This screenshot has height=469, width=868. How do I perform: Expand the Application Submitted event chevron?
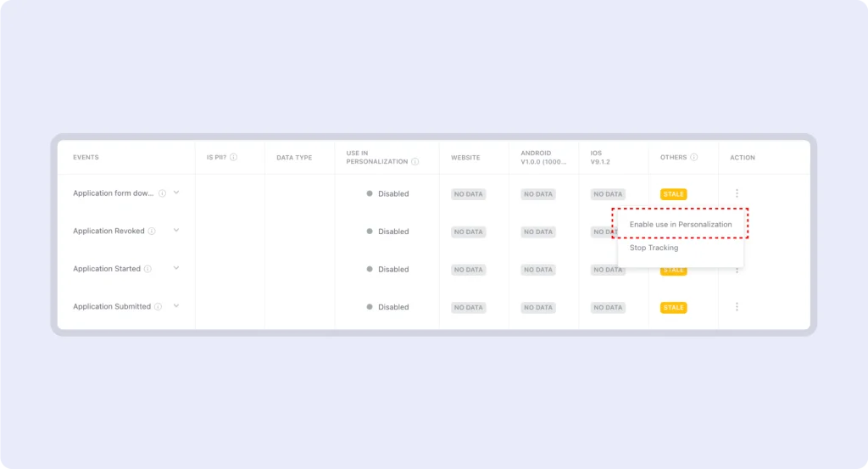(x=176, y=306)
